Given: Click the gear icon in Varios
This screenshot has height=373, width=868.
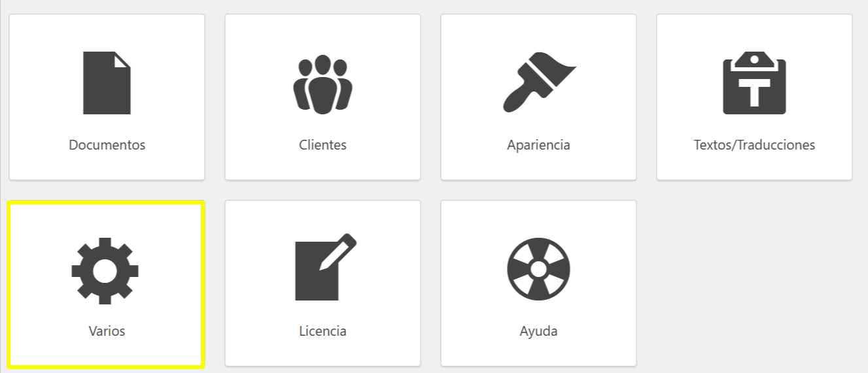Looking at the screenshot, I should point(105,270).
